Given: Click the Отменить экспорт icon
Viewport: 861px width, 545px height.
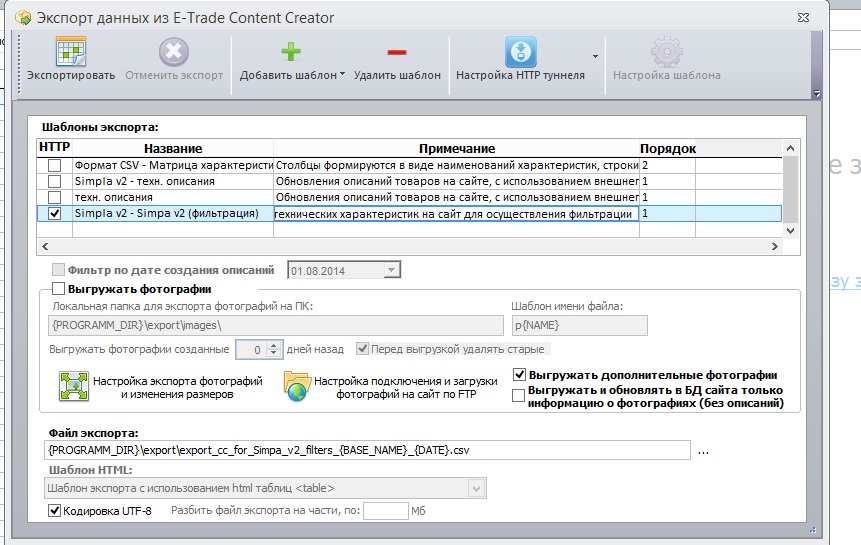Looking at the screenshot, I should (x=174, y=52).
